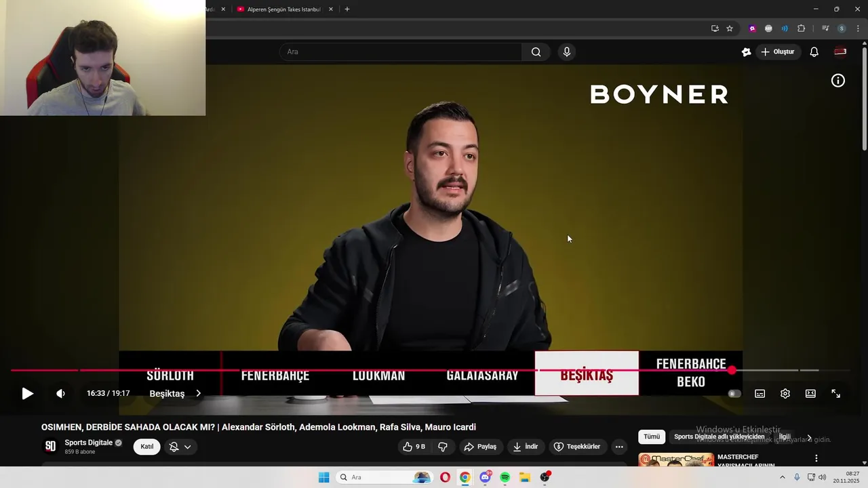This screenshot has height=488, width=868.
Task: Open the MasterChef recommended video thumbnail
Action: coord(676,460)
